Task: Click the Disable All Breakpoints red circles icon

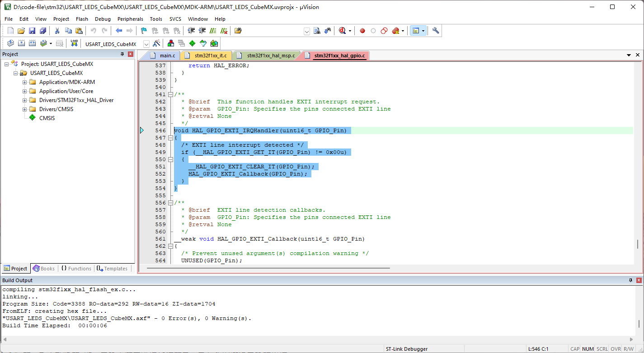Action: (384, 31)
